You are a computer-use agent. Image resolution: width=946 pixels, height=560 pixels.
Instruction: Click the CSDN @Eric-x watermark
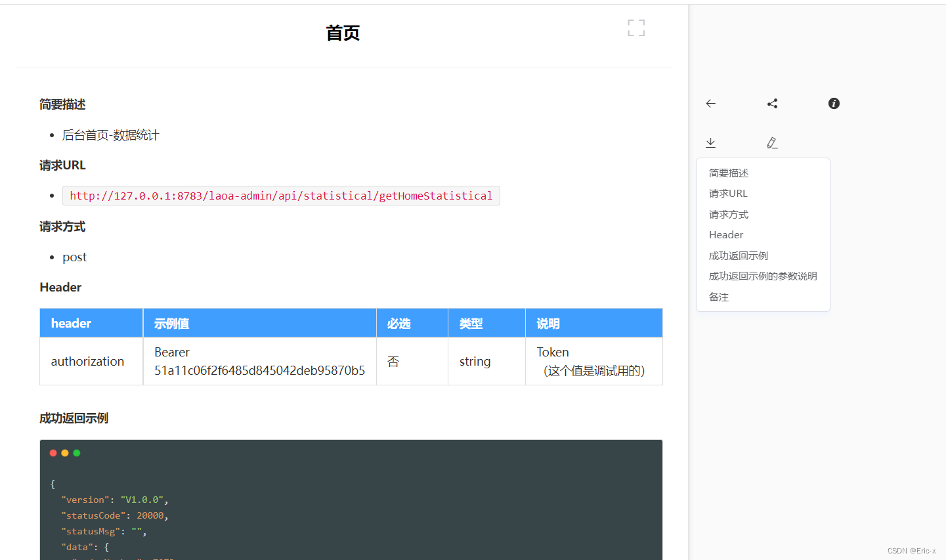pos(913,551)
